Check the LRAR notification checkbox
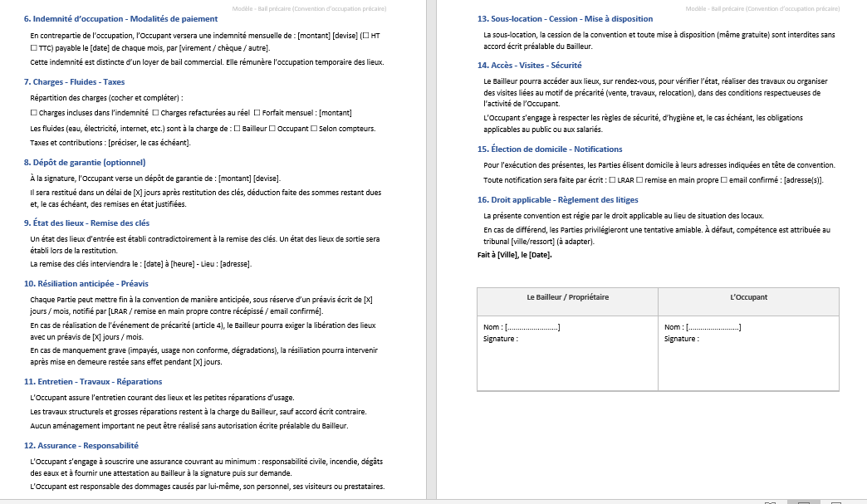The height and width of the screenshot is (504, 867). [613, 180]
